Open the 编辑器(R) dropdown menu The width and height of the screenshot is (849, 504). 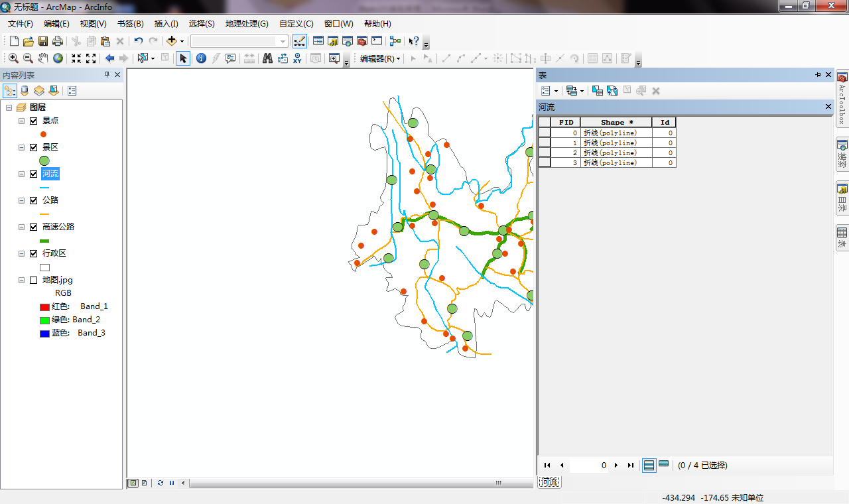380,58
